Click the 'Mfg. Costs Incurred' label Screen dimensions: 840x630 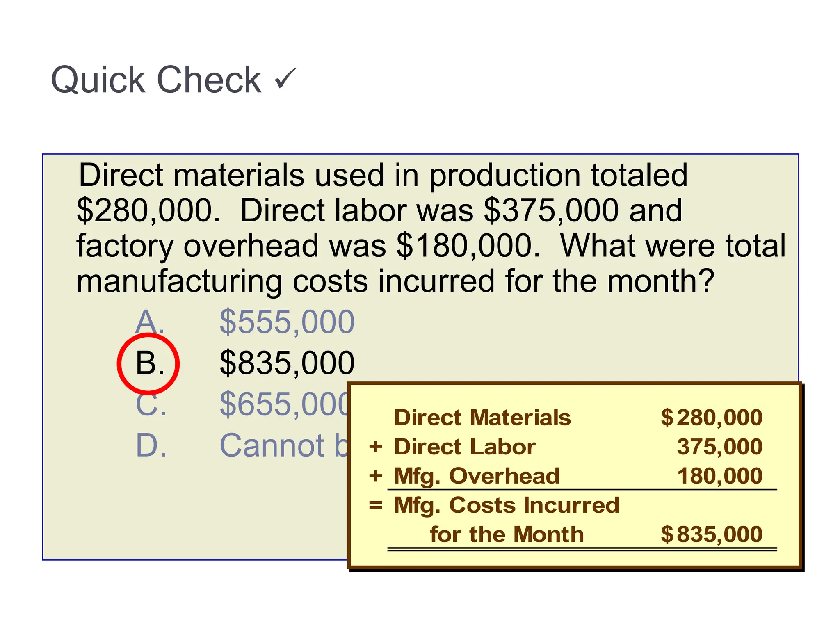coord(506,505)
